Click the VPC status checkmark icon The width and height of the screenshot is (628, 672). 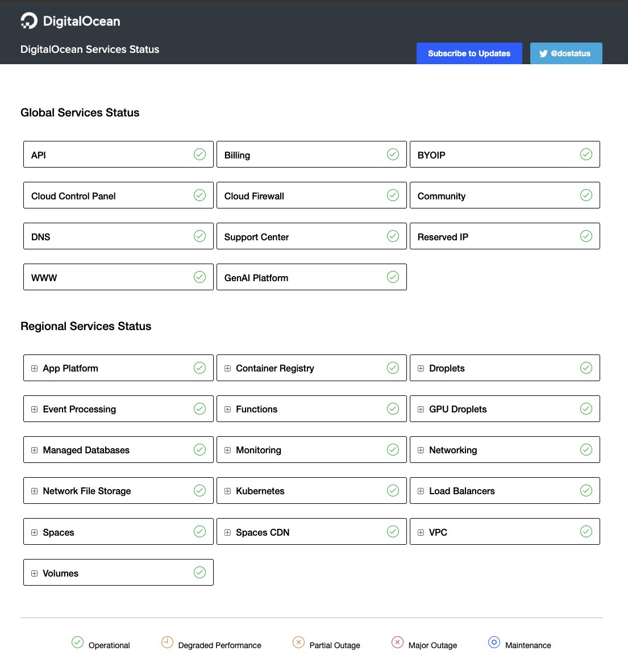587,532
